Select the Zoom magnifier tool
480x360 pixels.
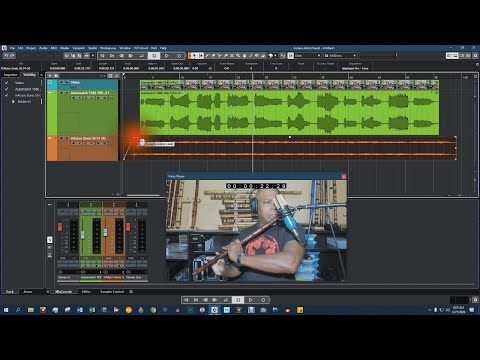[x=238, y=56]
